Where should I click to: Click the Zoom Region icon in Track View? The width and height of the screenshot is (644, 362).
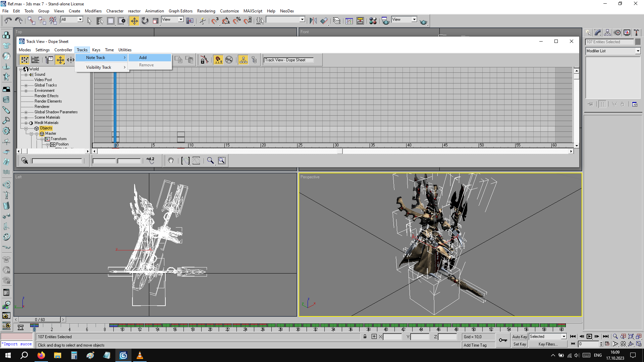coord(222,161)
